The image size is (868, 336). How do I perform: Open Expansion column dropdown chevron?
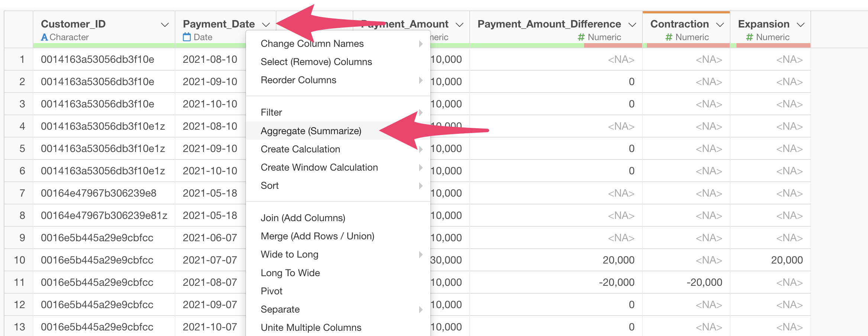pos(801,25)
